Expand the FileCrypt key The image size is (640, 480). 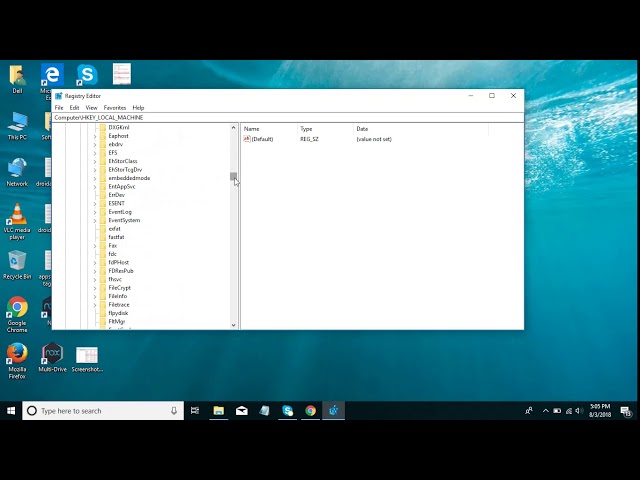tap(95, 288)
